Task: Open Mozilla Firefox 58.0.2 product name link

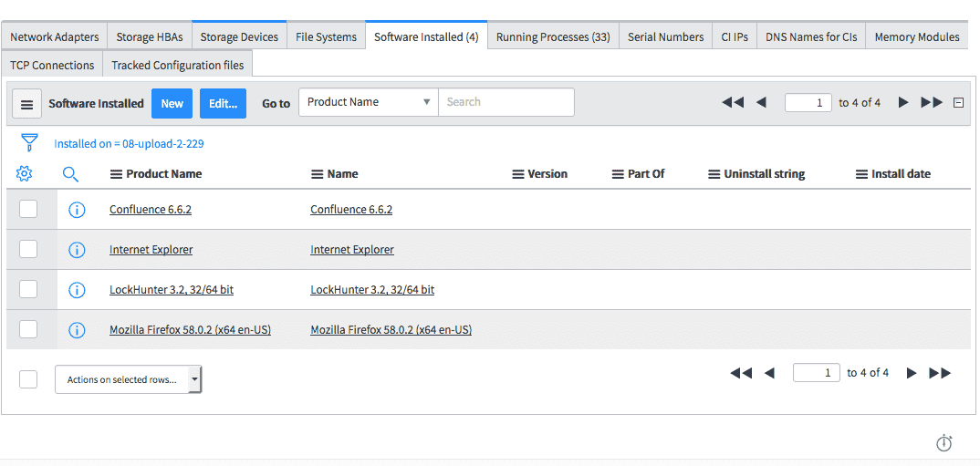Action: [x=190, y=330]
